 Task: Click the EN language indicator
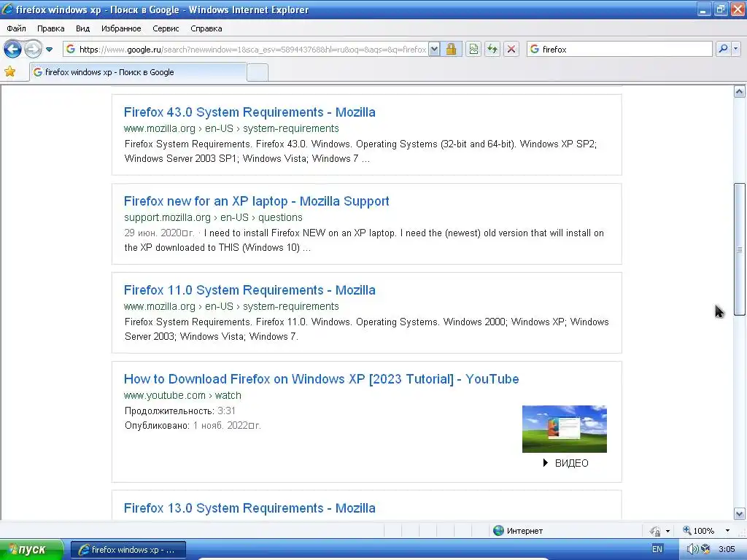click(x=657, y=549)
